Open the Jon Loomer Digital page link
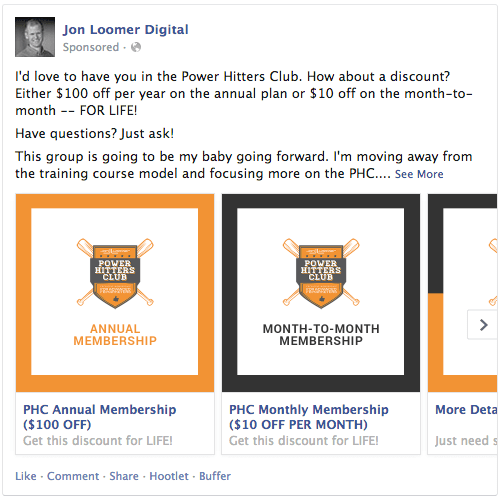The image size is (503, 497). (126, 30)
